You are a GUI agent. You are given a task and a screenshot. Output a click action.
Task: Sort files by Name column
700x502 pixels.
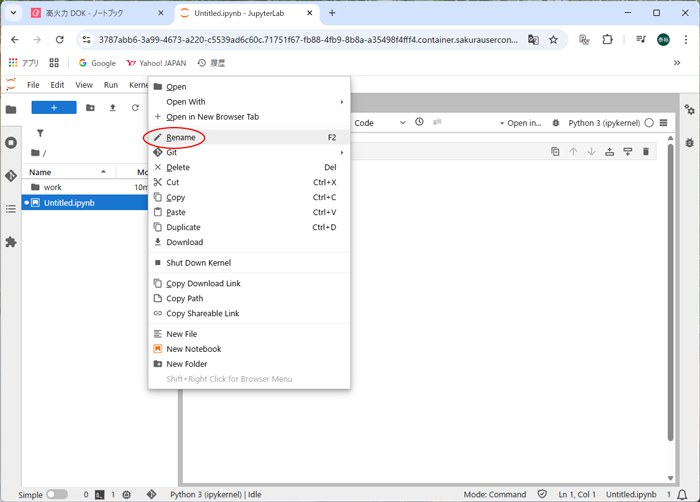click(69, 172)
